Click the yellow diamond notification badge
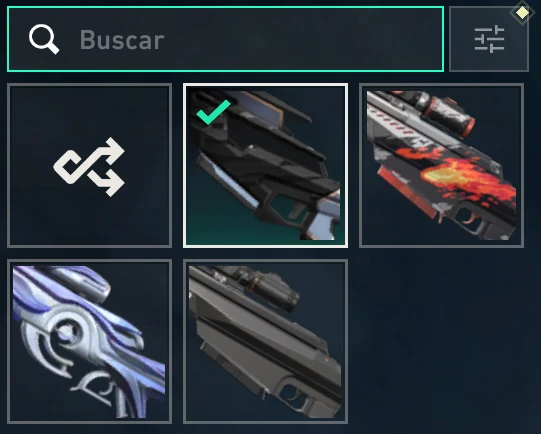The image size is (541, 434). [523, 13]
